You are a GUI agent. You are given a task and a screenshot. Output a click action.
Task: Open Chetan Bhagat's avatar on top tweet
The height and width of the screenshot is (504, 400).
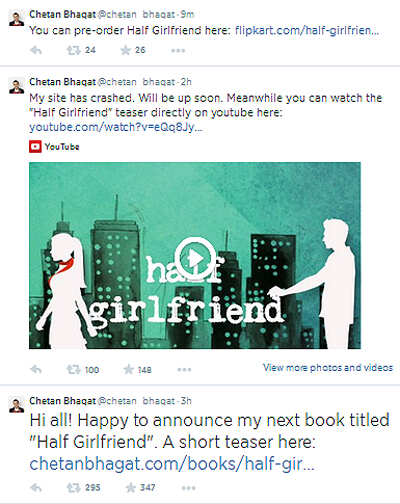click(x=16, y=18)
